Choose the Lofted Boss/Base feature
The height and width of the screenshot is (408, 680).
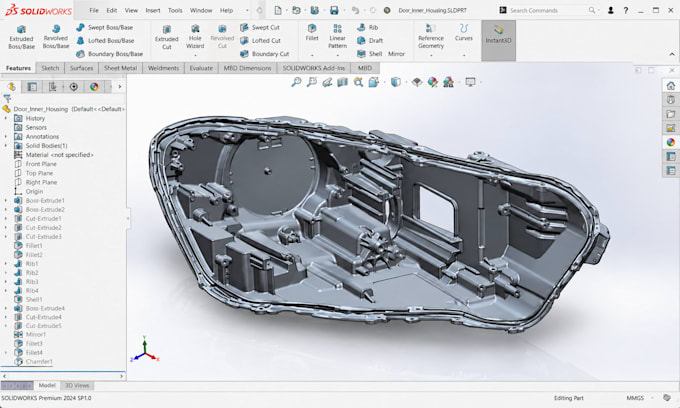(x=105, y=41)
